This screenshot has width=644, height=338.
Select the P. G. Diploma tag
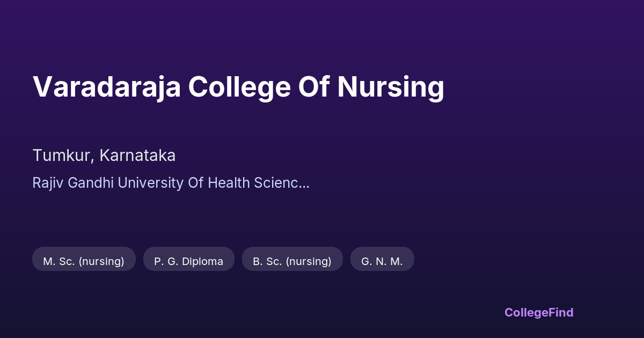[188, 261]
